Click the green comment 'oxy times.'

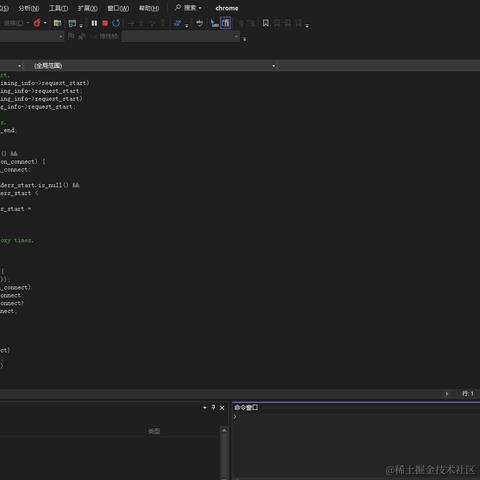pos(17,240)
